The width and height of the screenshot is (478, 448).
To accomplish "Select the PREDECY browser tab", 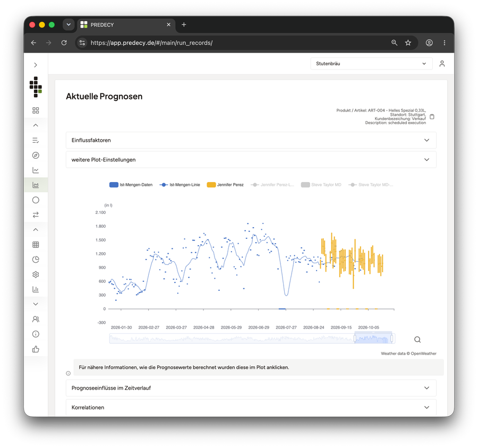I will click(126, 25).
